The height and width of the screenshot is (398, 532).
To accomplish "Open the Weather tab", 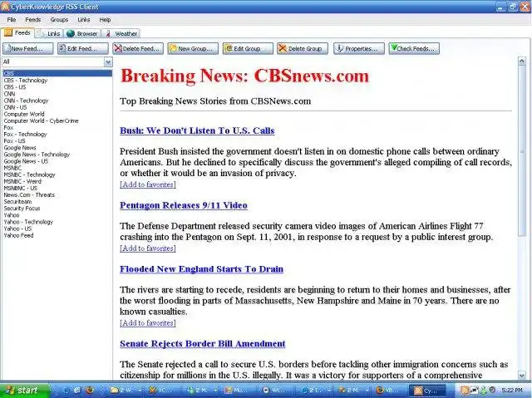I will pyautogui.click(x=121, y=33).
